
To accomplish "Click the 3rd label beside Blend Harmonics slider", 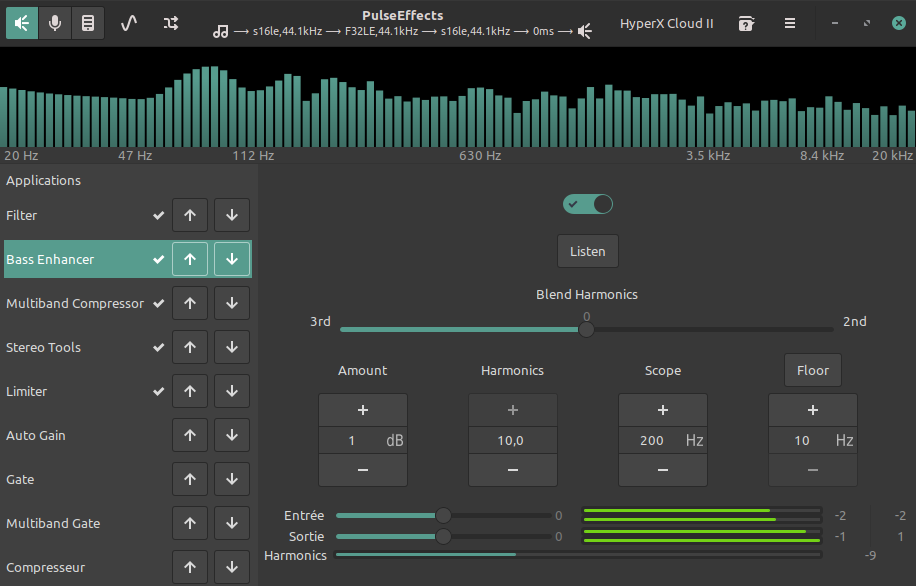I will [320, 321].
